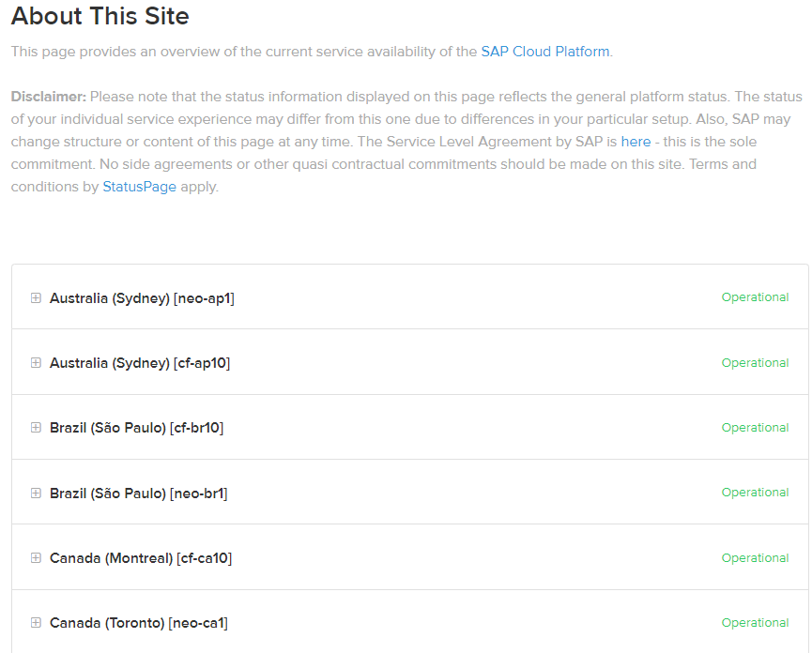
Task: Click the 'Brazil (São Paulo) [cf-br10]' row label
Action: click(x=137, y=428)
